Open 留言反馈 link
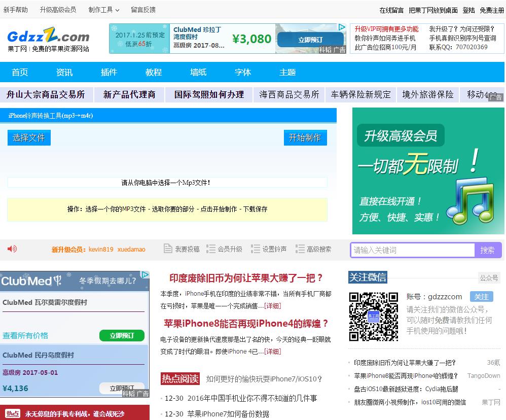This screenshot has height=420, width=506. click(143, 10)
